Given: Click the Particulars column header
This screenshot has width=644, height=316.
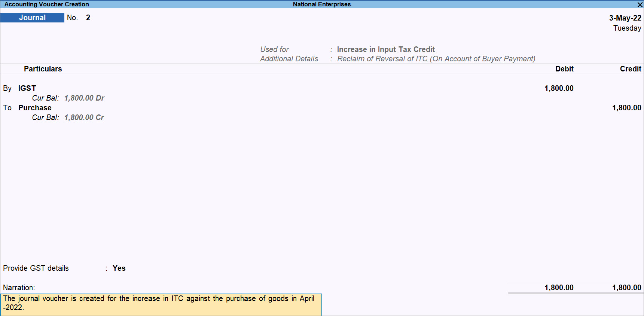Looking at the screenshot, I should tap(43, 69).
